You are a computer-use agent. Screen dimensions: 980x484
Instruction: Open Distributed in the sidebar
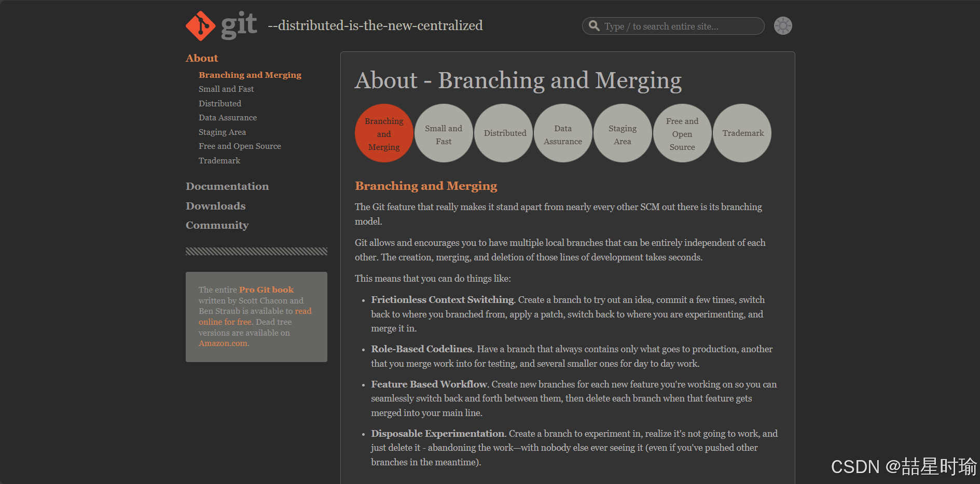coord(220,104)
